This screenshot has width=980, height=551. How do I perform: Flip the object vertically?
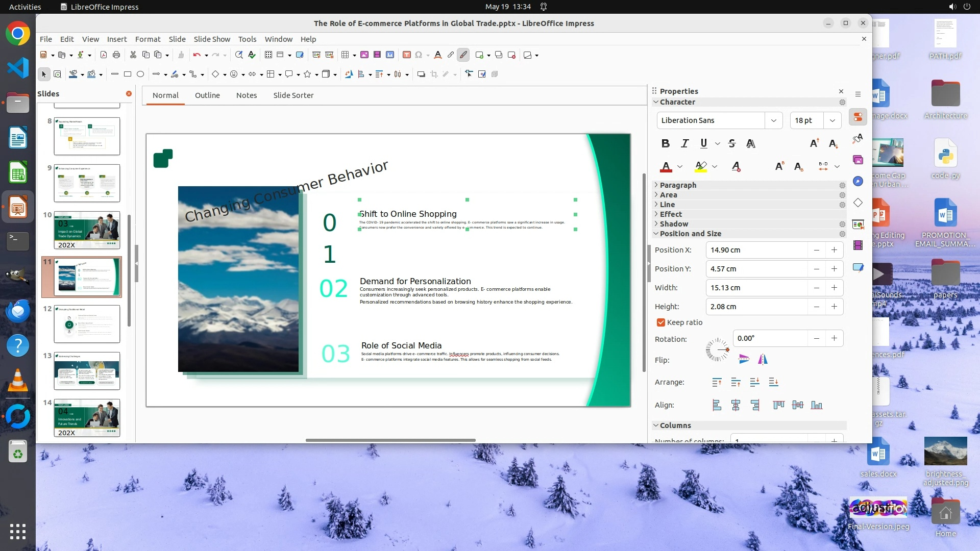tap(744, 359)
